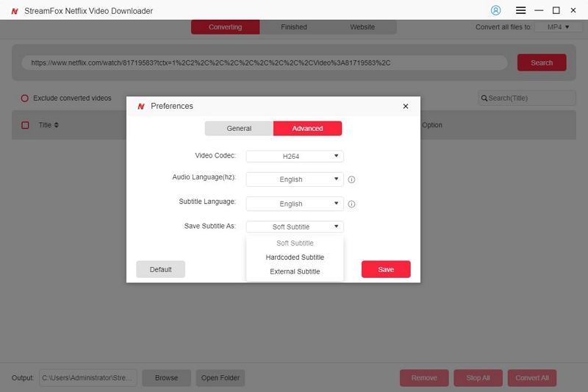The image size is (588, 392).
Task: Open the Finished tab
Action: [x=294, y=27]
